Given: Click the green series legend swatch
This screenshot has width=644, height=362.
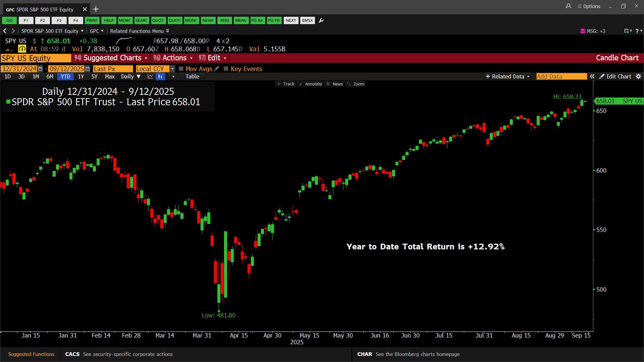Looking at the screenshot, I should (8, 102).
